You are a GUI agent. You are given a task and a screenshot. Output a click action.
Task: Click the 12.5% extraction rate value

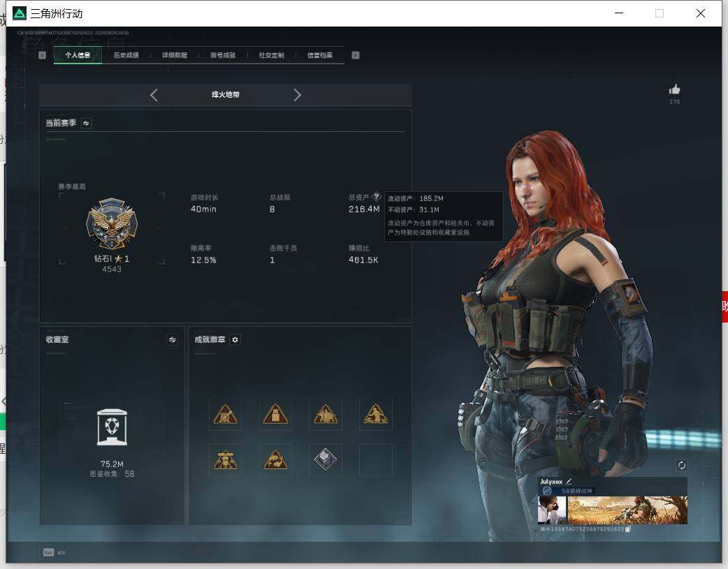(x=203, y=260)
